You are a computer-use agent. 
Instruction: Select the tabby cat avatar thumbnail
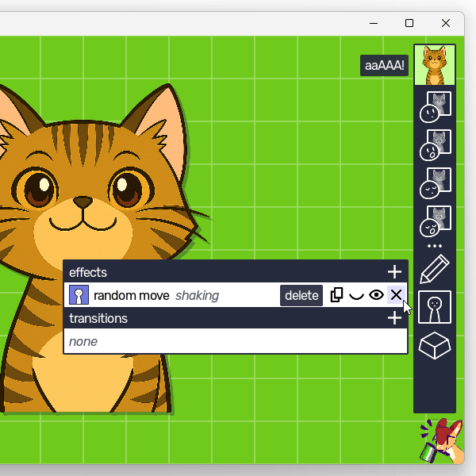point(435,65)
